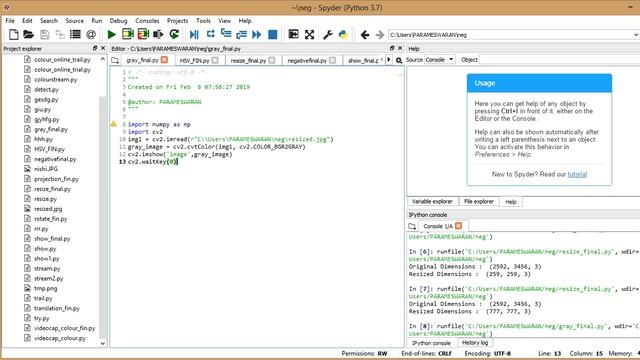This screenshot has width=640, height=360.
Task: Stop debugging with blue square
Action: [273, 35]
